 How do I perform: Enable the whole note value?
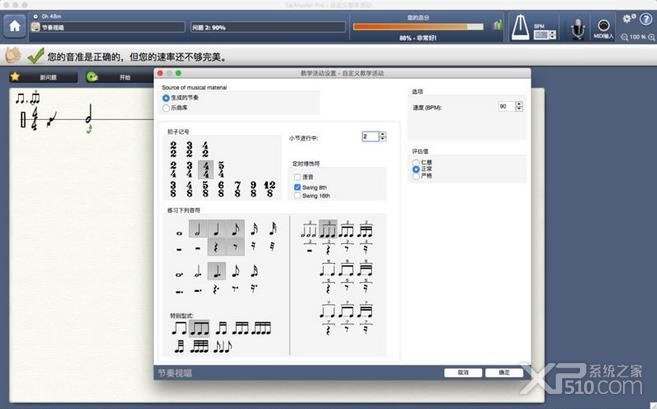point(179,233)
